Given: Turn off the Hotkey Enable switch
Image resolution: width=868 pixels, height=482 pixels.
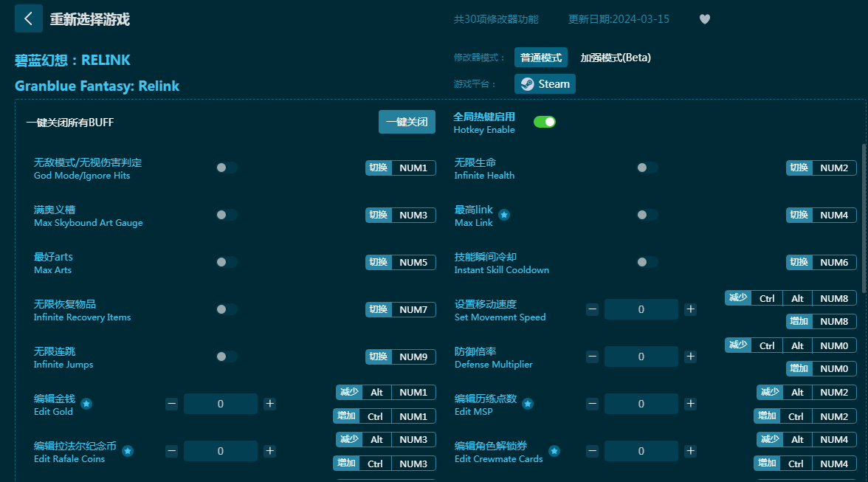Looking at the screenshot, I should coord(545,122).
